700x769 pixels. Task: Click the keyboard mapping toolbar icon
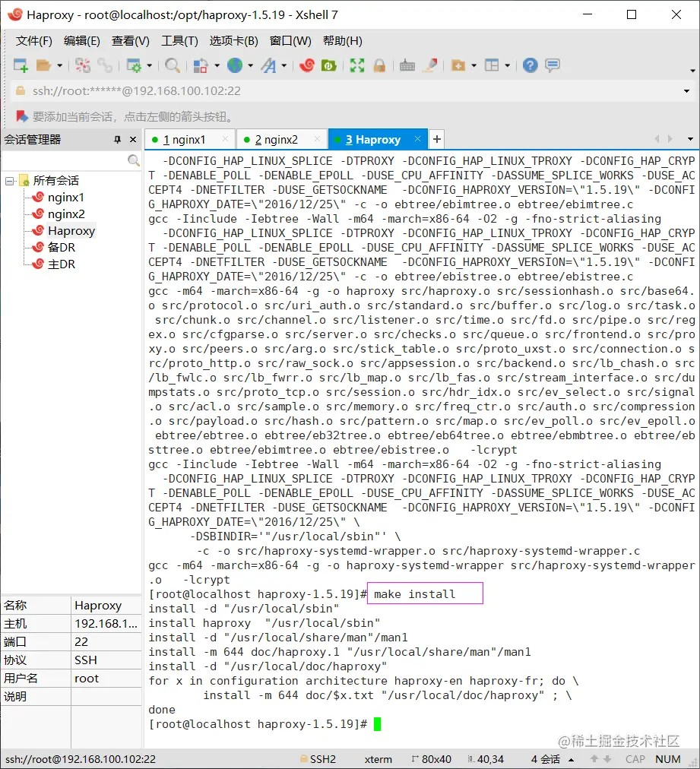click(x=407, y=65)
